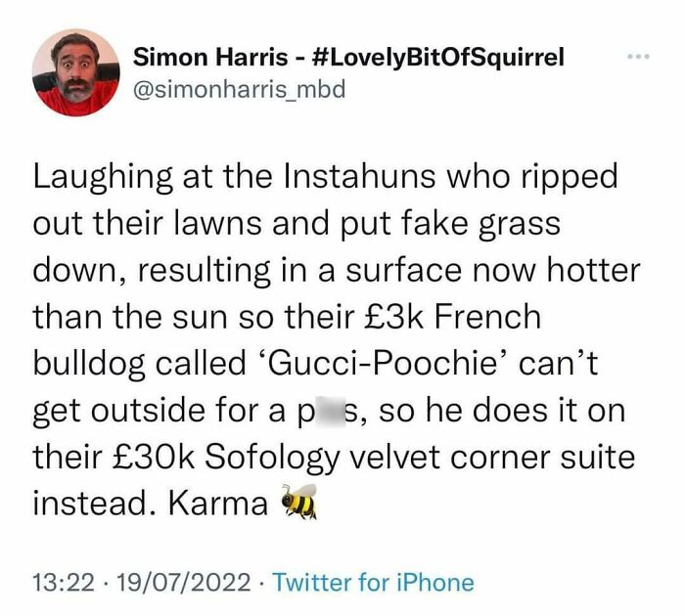Click the blurred censored word in tweet
Viewport: 685px width, 616px height.
click(x=326, y=411)
